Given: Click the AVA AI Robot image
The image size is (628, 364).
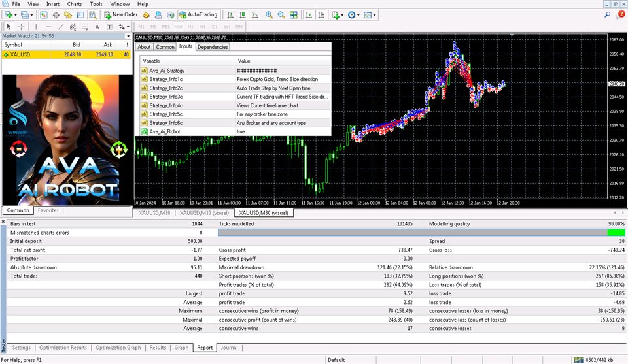Looking at the screenshot, I should 67,140.
